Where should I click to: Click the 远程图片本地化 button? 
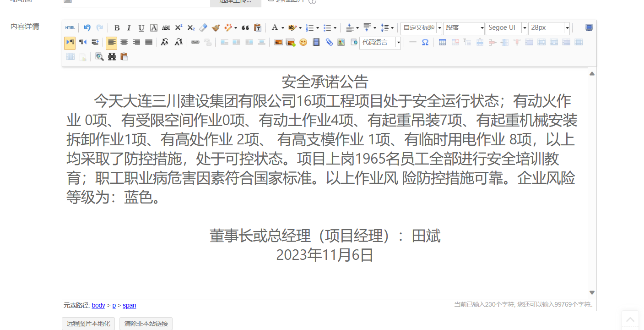(x=88, y=324)
